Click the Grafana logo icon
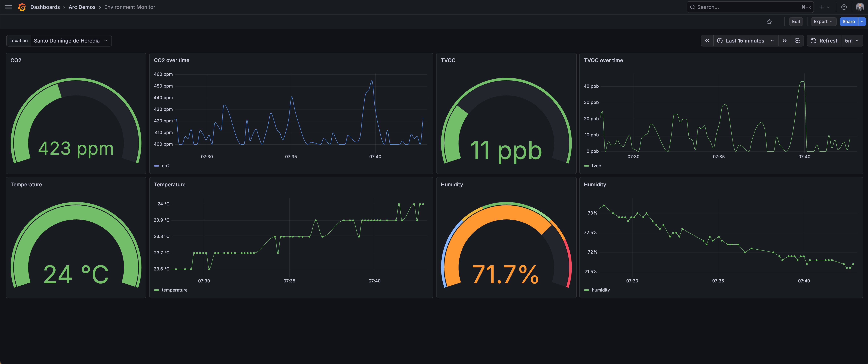 22,7
